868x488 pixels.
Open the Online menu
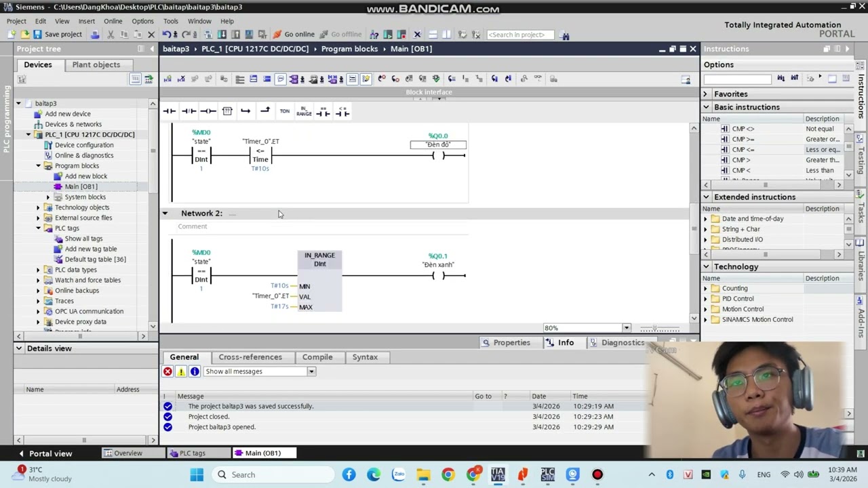pyautogui.click(x=113, y=21)
